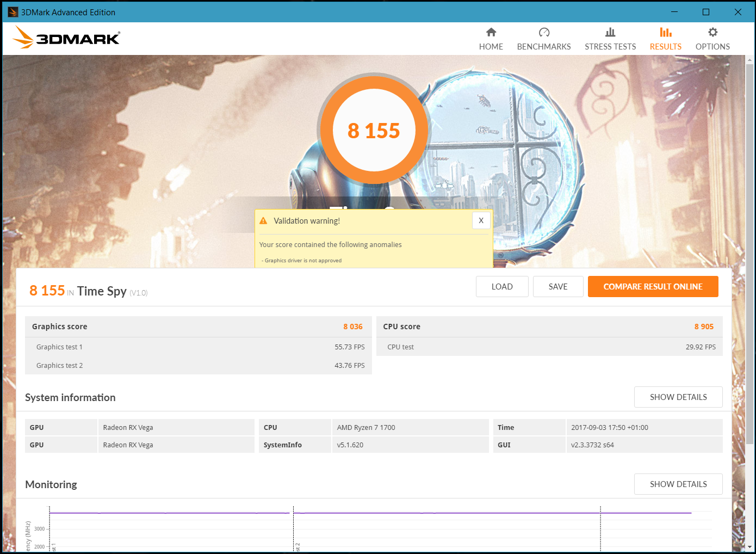
Task: Open the OPTIONS label
Action: point(712,47)
